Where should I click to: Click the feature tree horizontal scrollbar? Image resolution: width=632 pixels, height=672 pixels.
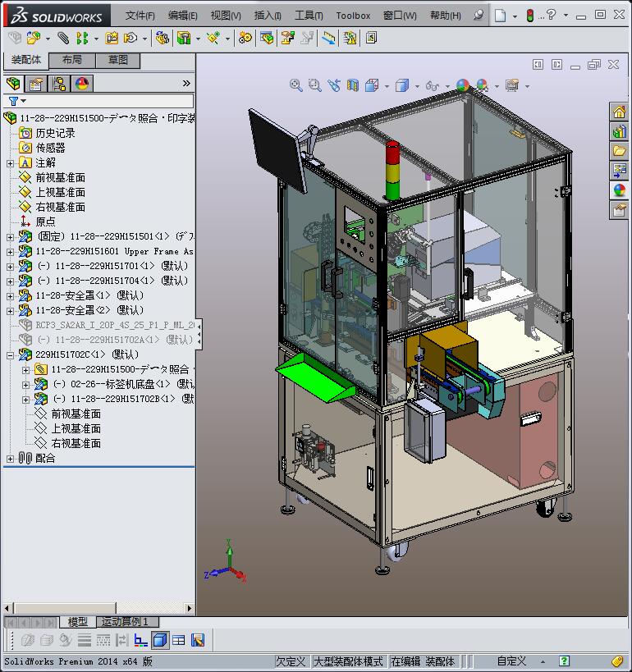pos(98,608)
